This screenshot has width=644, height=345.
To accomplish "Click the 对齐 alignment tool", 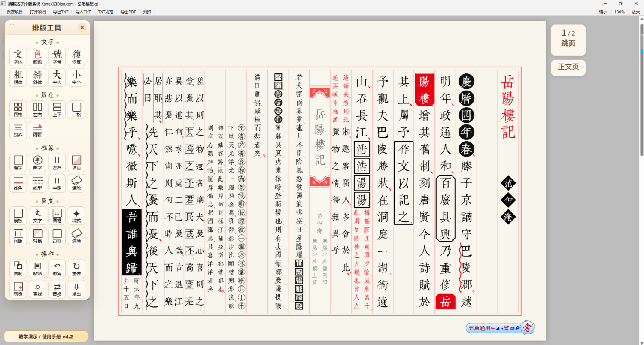I will click(18, 130).
